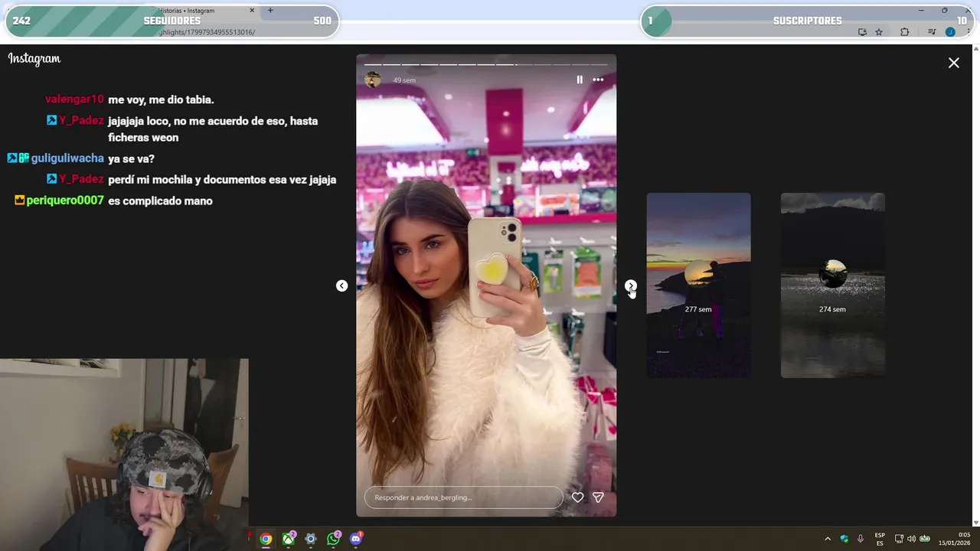Image resolution: width=980 pixels, height=551 pixels.
Task: Show hidden system tray icons chevron
Action: click(x=828, y=539)
